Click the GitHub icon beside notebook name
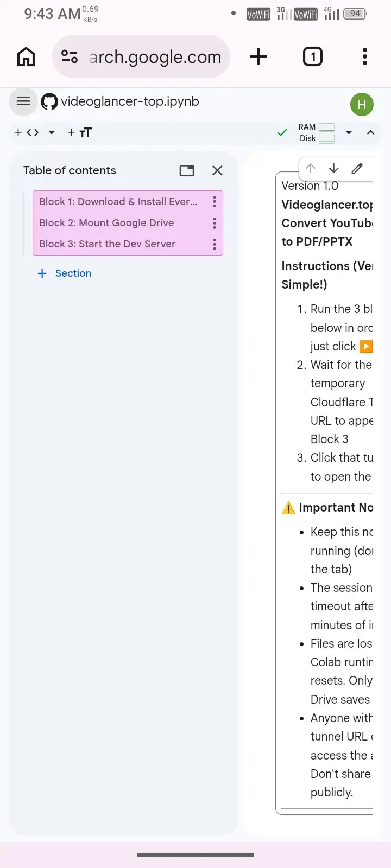Image resolution: width=391 pixels, height=868 pixels. pos(49,101)
